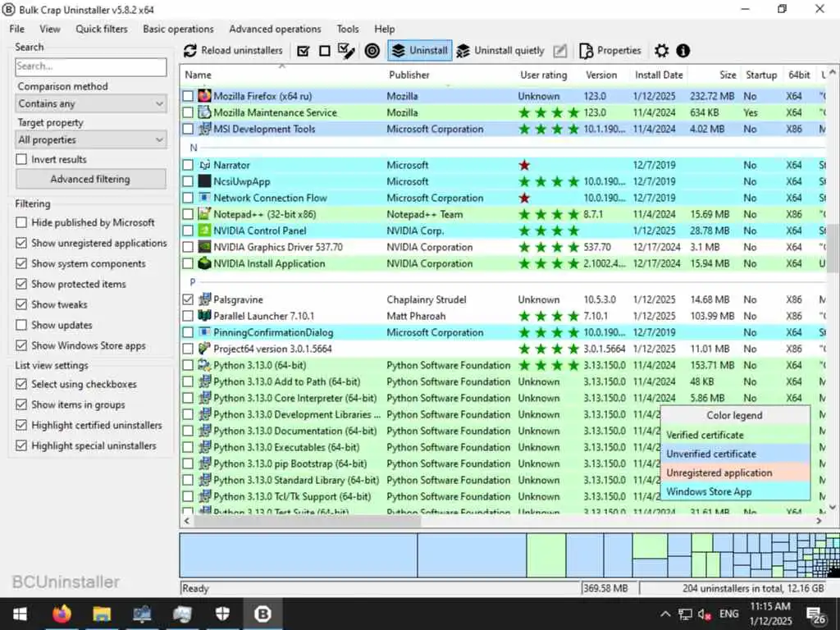Open Properties from the toolbar

pyautogui.click(x=610, y=51)
